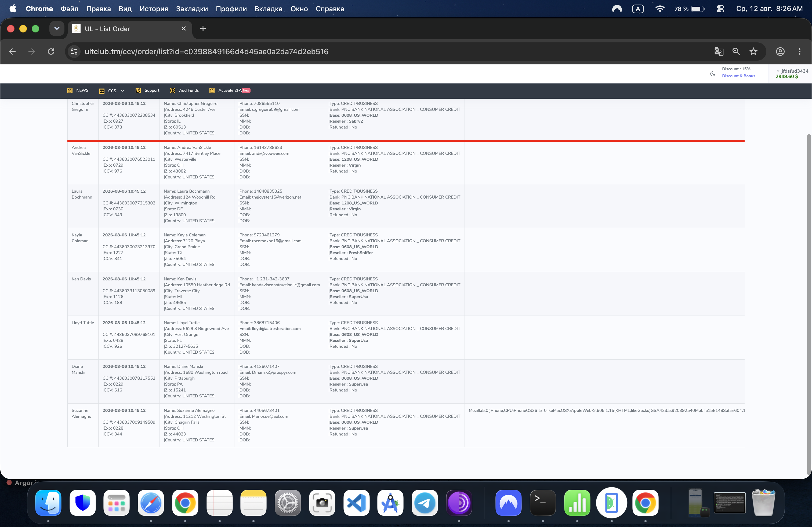812x527 pixels.
Task: Open a new Chrome tab
Action: [x=203, y=29]
